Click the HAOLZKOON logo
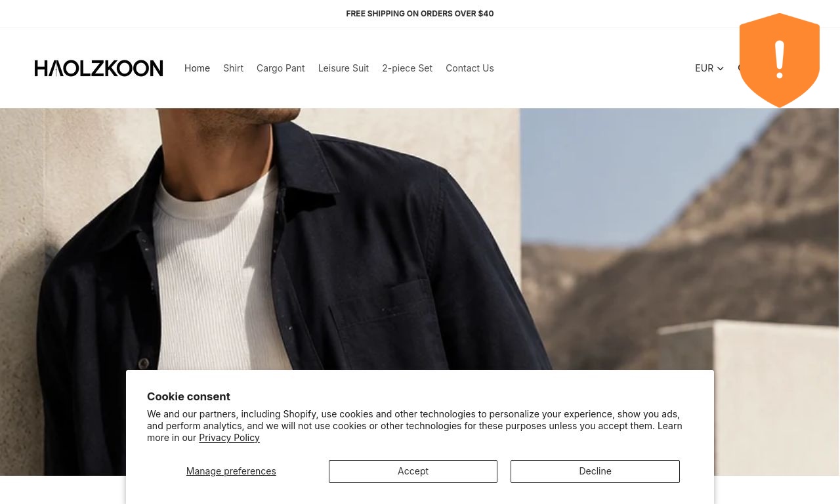840x504 pixels. click(x=98, y=68)
